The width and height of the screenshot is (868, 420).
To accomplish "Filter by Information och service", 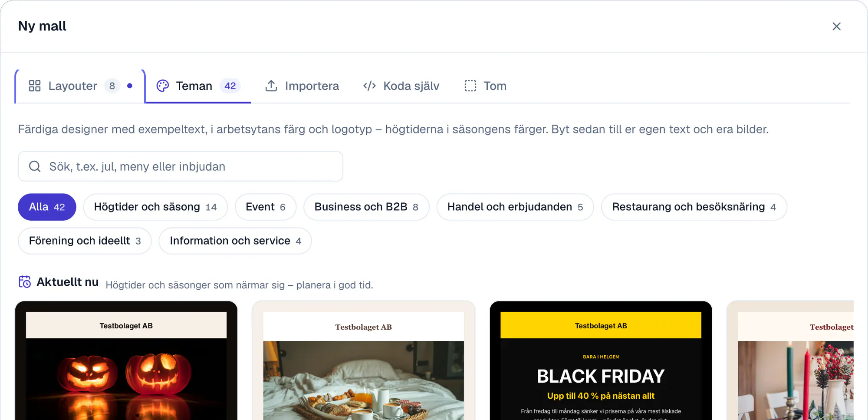I will point(235,241).
